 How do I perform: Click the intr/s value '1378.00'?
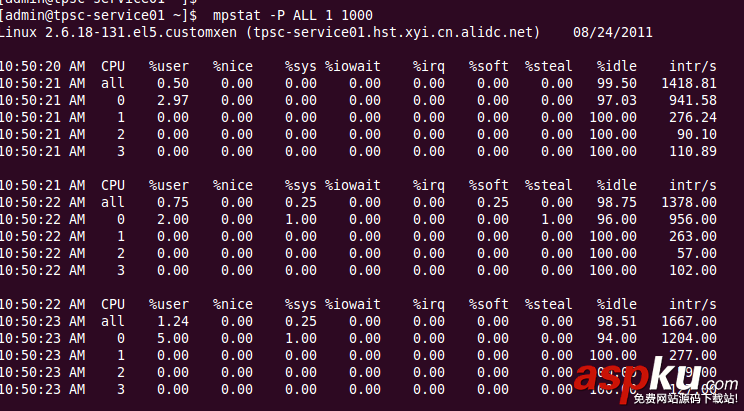[689, 203]
